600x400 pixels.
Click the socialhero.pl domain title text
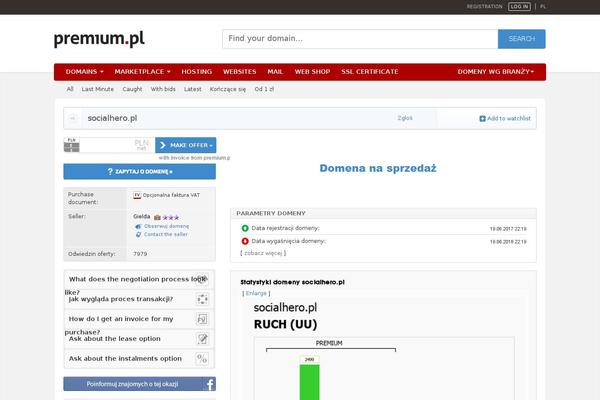click(112, 118)
